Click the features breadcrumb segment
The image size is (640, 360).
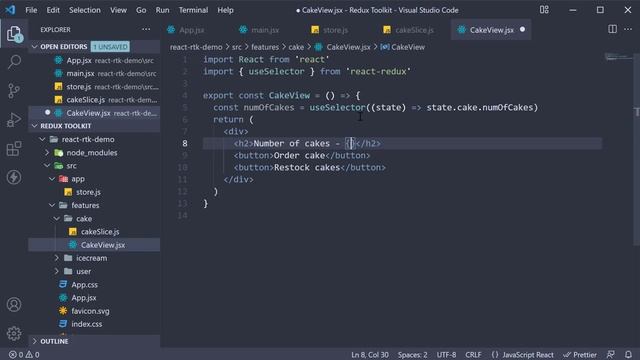[264, 47]
